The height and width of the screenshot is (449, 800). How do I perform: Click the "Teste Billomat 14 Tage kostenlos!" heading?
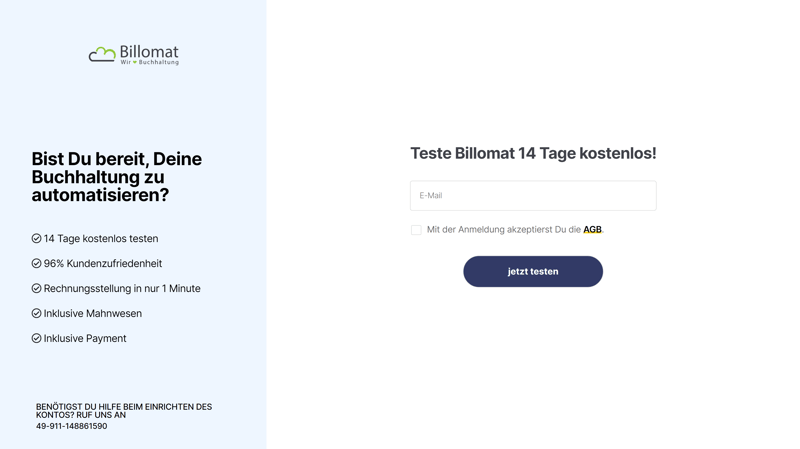tap(533, 153)
